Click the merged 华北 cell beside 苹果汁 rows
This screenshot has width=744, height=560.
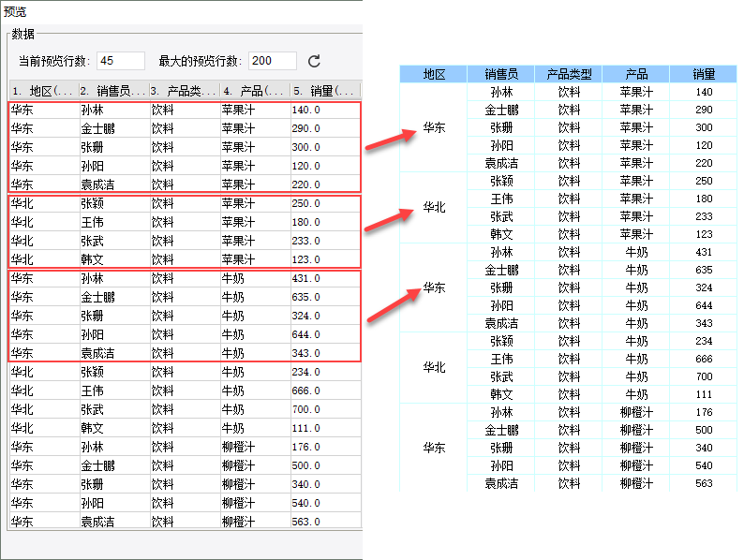pyautogui.click(x=434, y=207)
